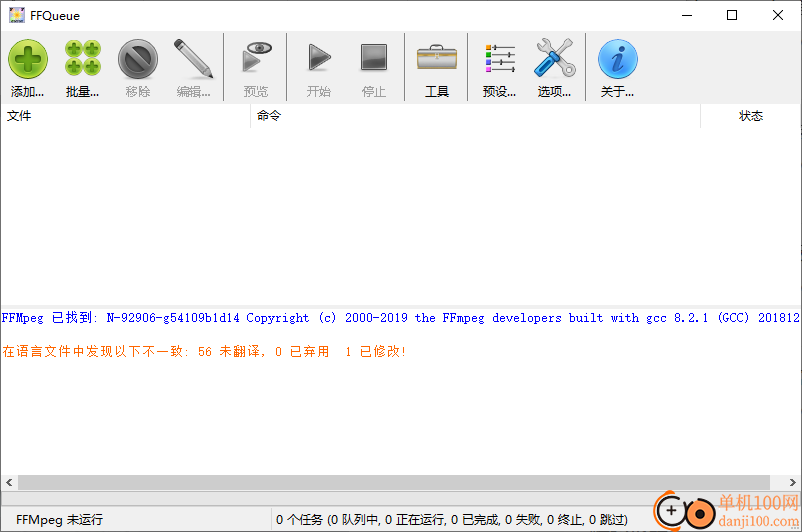Screen dimensions: 802x532
Task: Minimize the FFQueue window
Action: click(x=687, y=15)
